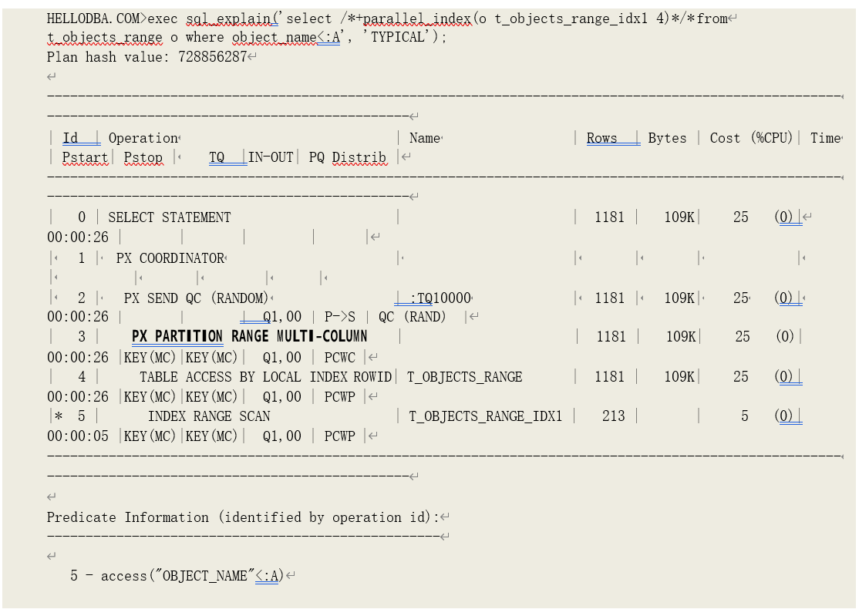
Task: Click the Pstart column header
Action: coord(85,157)
